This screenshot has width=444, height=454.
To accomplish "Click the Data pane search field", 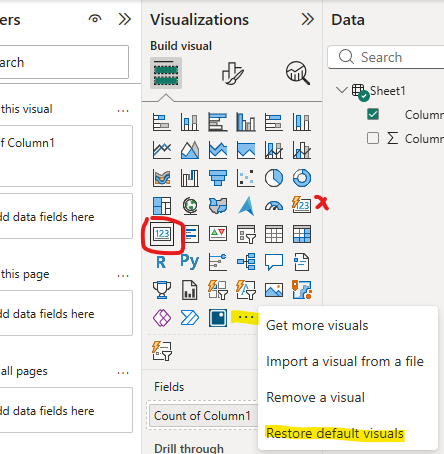I will pyautogui.click(x=386, y=57).
